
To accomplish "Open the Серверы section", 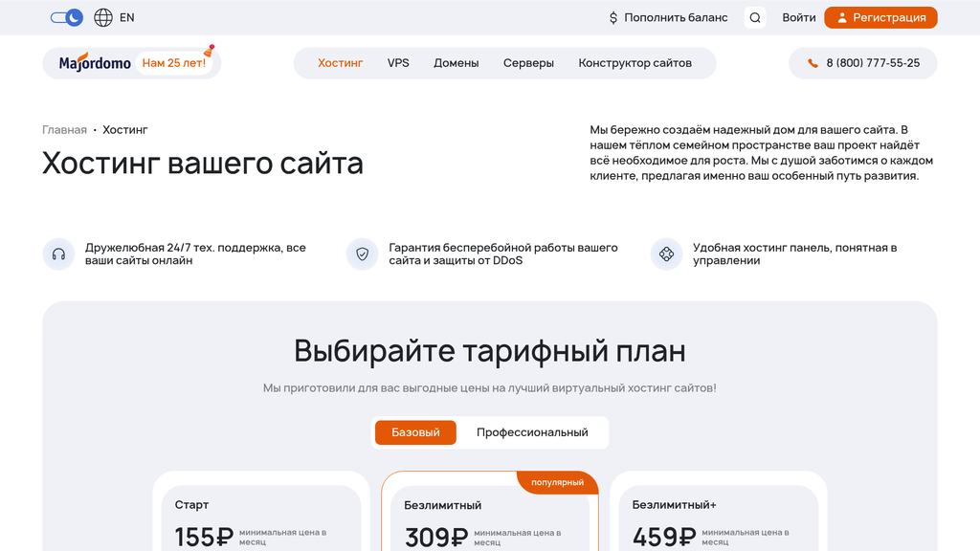I will tap(528, 62).
